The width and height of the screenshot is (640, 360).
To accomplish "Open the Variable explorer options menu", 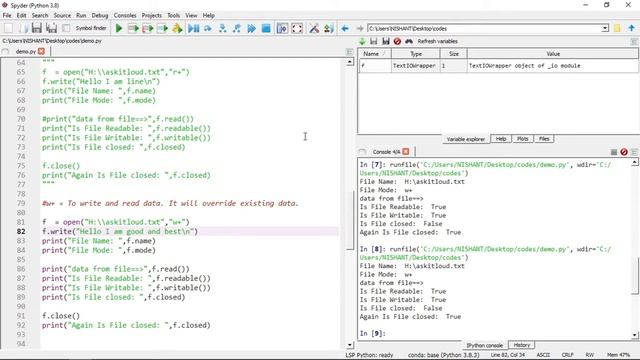I will (634, 41).
